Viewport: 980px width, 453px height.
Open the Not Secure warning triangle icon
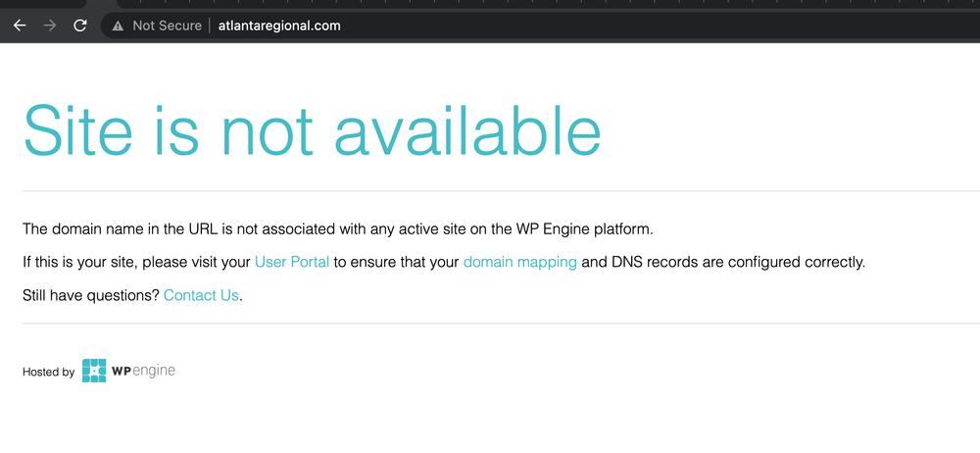tap(118, 25)
